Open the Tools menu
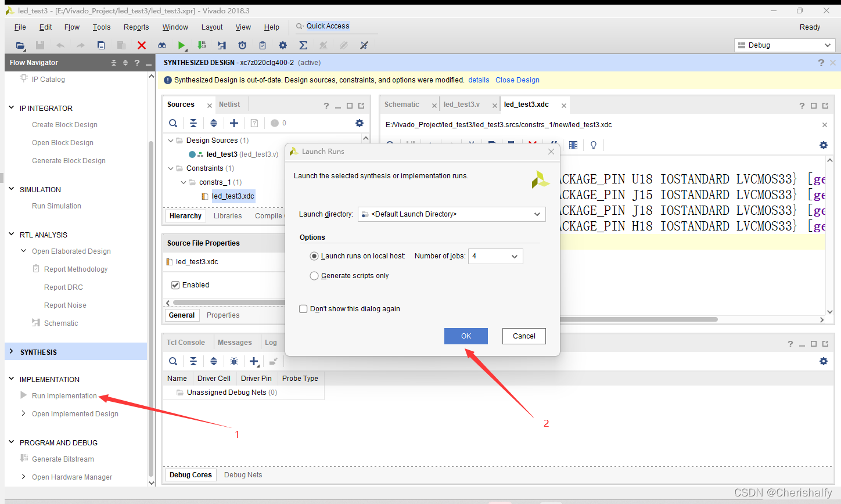The image size is (841, 504). pyautogui.click(x=102, y=27)
